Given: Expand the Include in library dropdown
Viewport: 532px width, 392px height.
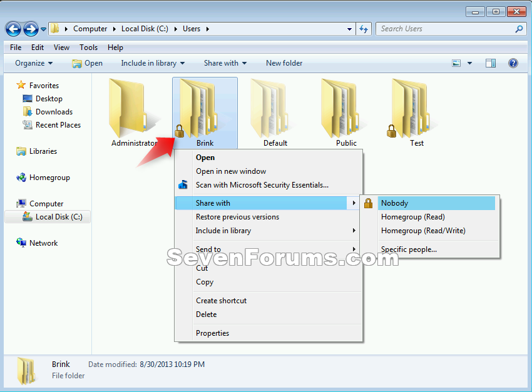Looking at the screenshot, I should [x=153, y=63].
